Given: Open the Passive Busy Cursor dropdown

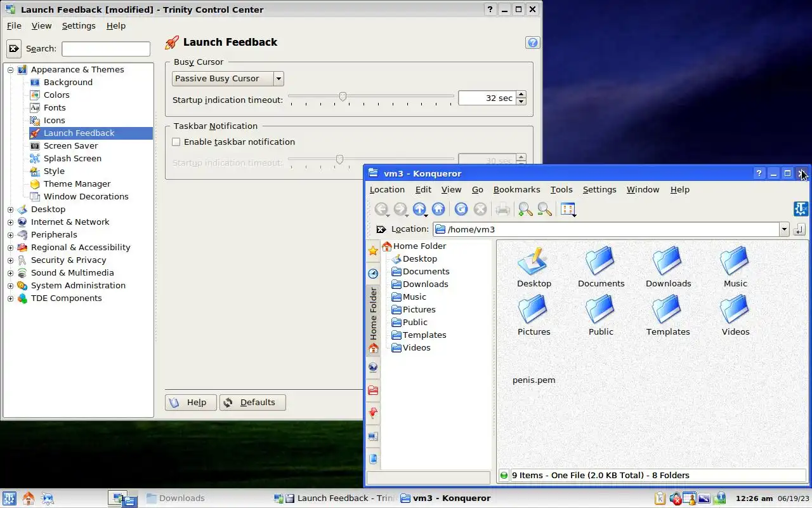Looking at the screenshot, I should [228, 79].
